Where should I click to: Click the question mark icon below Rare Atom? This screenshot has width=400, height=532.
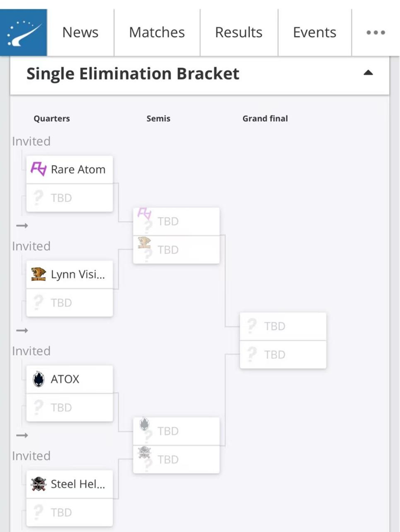pyautogui.click(x=38, y=198)
